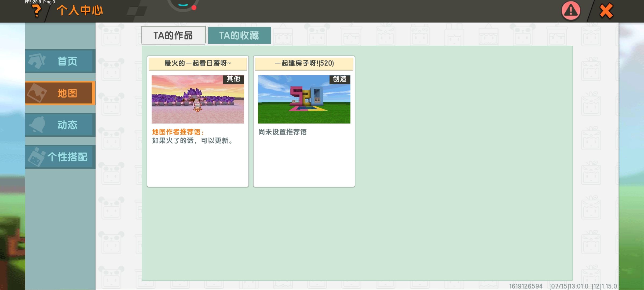Viewport: 644px width, 290px height.
Task: Click the orange X close icon
Action: coord(606,11)
